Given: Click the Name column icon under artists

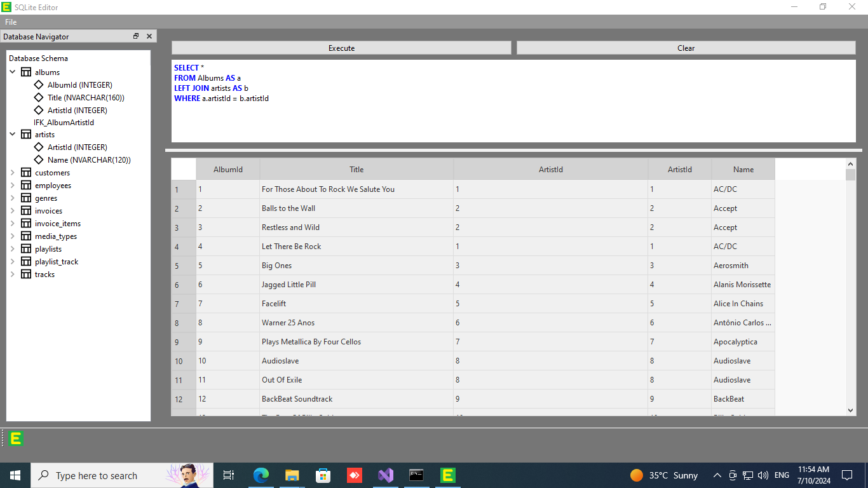Looking at the screenshot, I should click(x=38, y=159).
